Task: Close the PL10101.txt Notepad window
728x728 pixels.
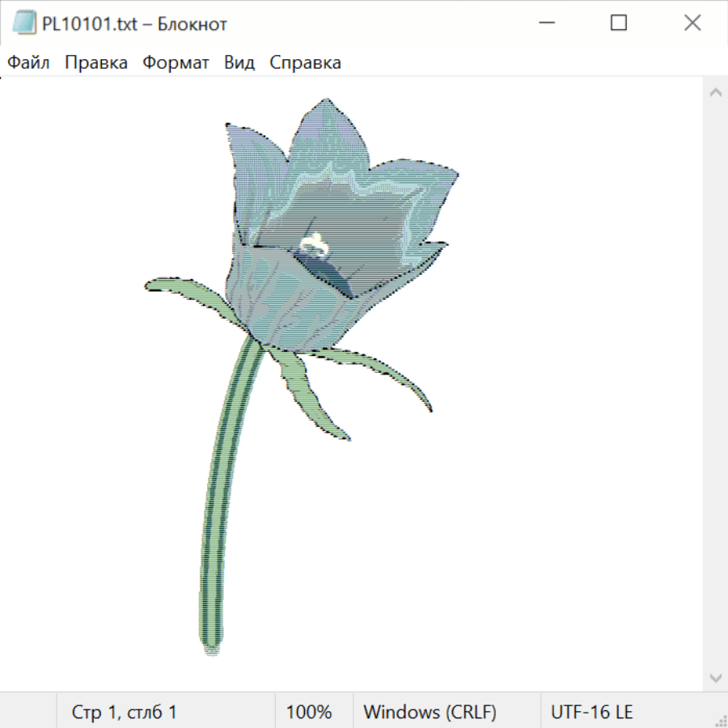Action: [692, 23]
